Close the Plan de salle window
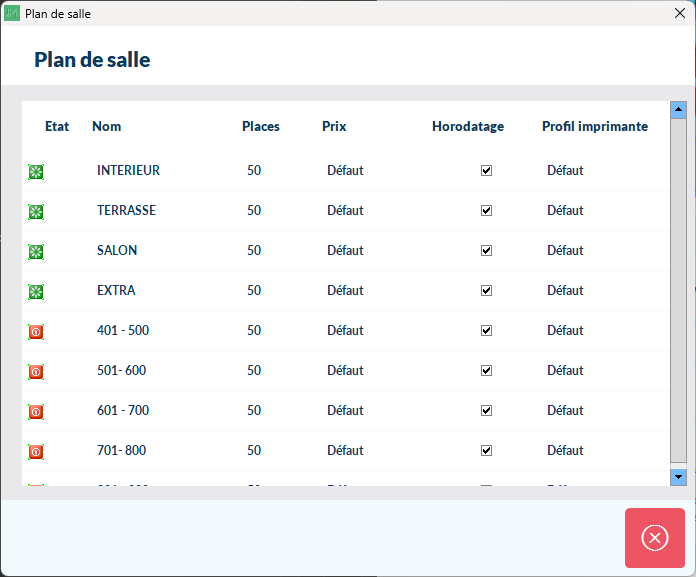Screen dimensions: 696x577 (680, 13)
